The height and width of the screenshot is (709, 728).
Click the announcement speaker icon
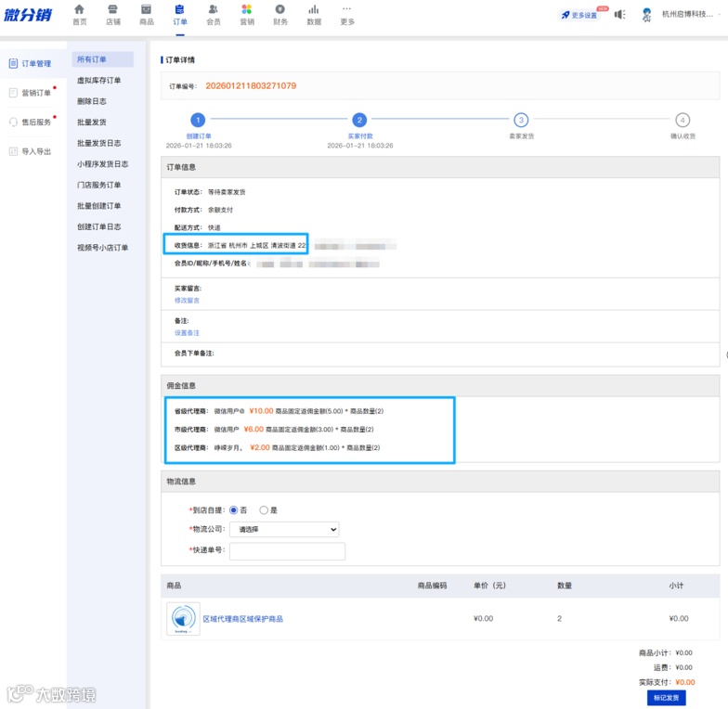[620, 15]
